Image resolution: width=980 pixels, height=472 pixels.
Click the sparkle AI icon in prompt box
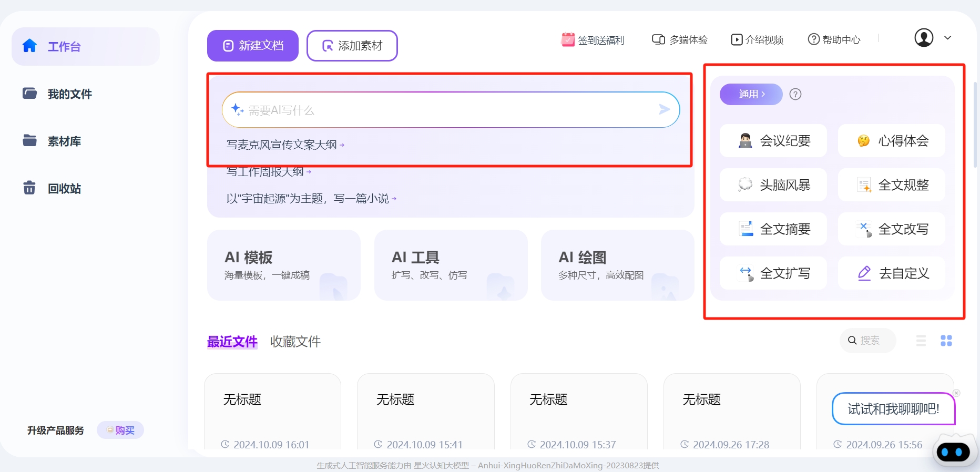(x=237, y=109)
